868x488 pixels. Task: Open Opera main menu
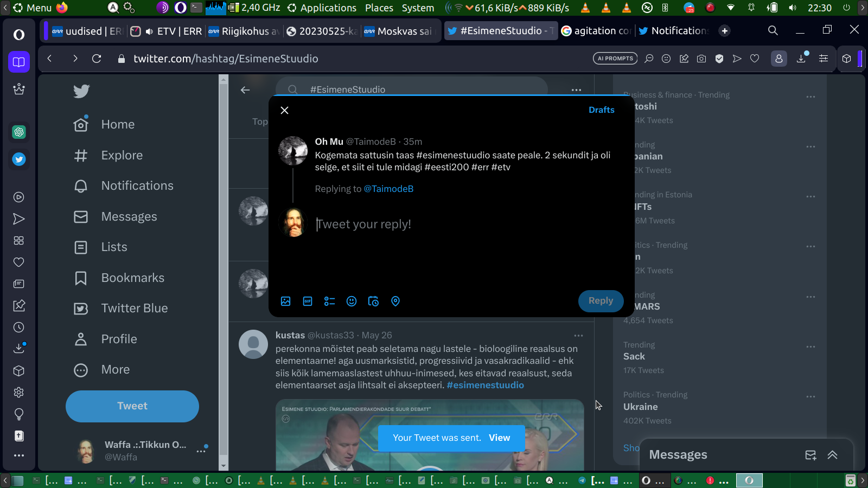[x=19, y=35]
